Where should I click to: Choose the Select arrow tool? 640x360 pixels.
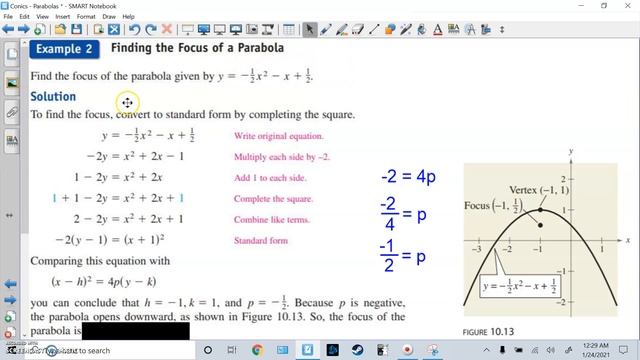click(x=310, y=29)
